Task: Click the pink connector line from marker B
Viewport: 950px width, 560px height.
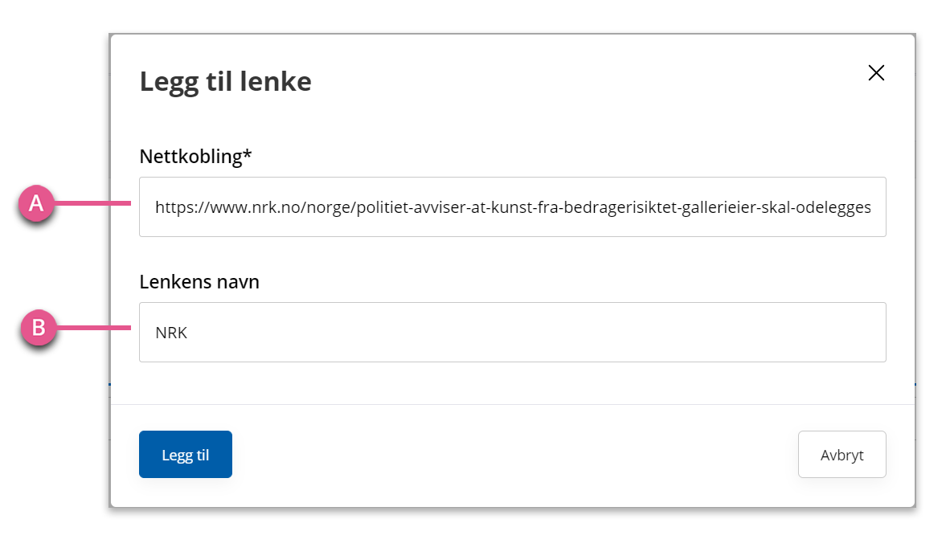Action: click(x=93, y=328)
